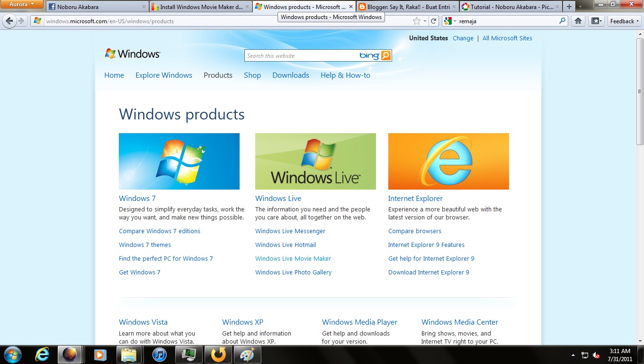Image resolution: width=644 pixels, height=364 pixels.
Task: Open Windows Live Movie Maker link
Action: tap(293, 259)
